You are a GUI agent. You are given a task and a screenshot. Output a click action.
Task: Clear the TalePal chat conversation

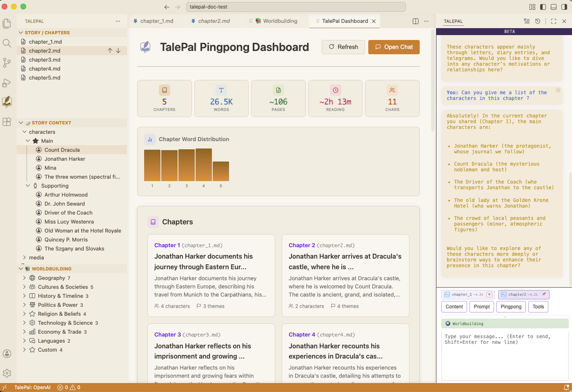[x=527, y=21]
